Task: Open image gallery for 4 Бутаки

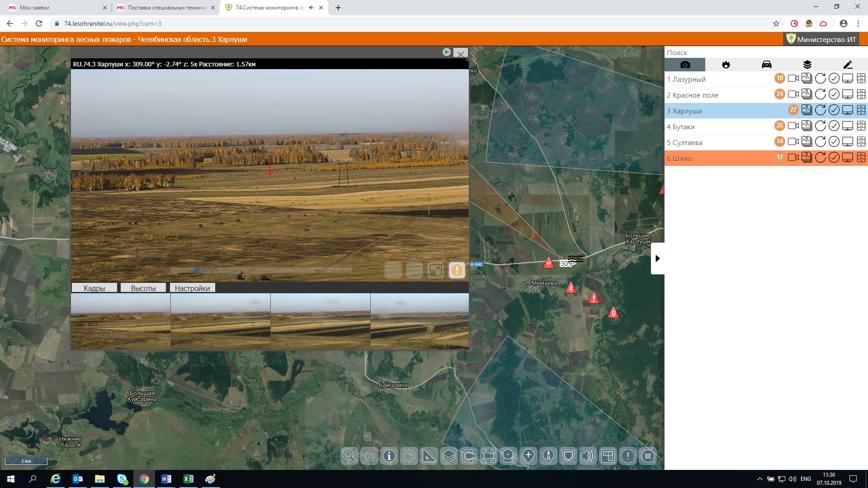Action: click(807, 126)
